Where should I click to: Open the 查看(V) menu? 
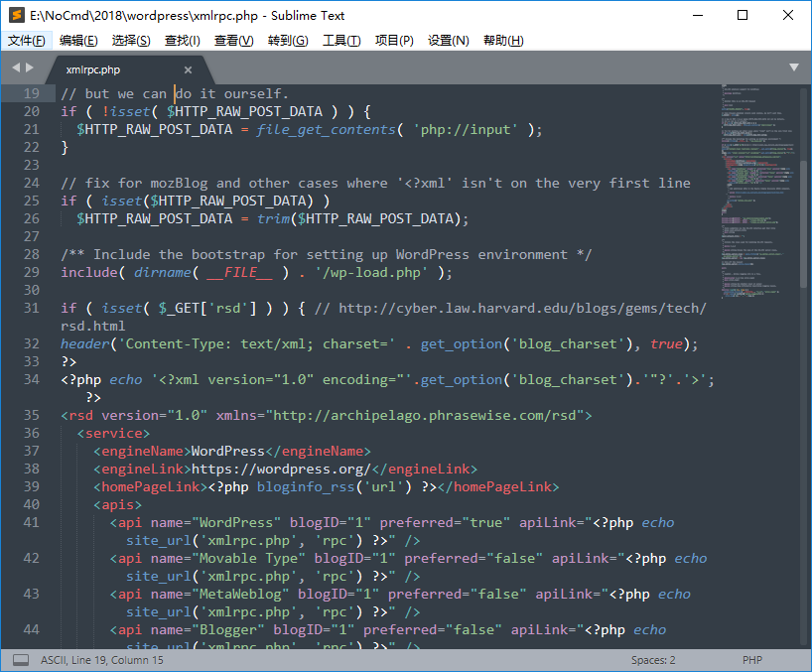click(233, 41)
